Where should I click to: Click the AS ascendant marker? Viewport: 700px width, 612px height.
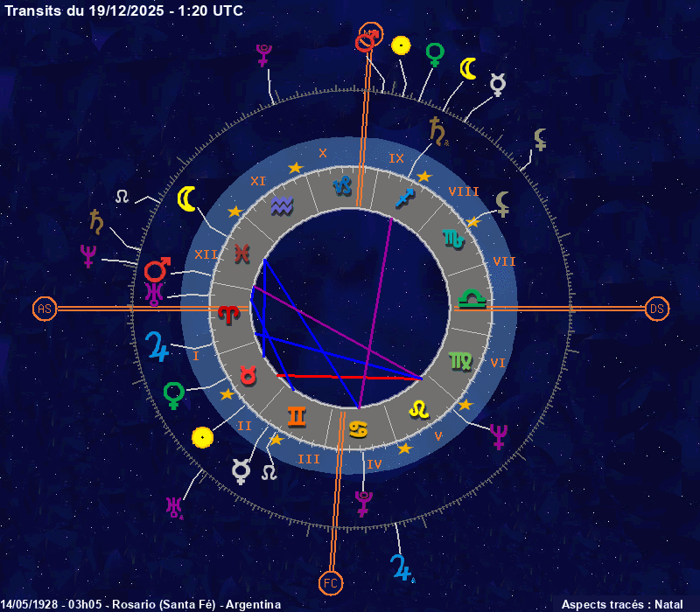[x=45, y=309]
